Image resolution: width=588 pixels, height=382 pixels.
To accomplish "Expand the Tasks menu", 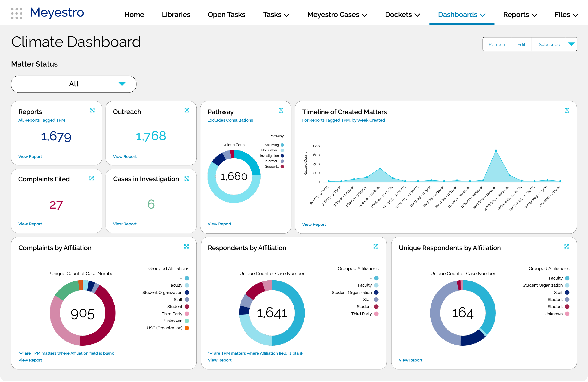I will point(276,15).
